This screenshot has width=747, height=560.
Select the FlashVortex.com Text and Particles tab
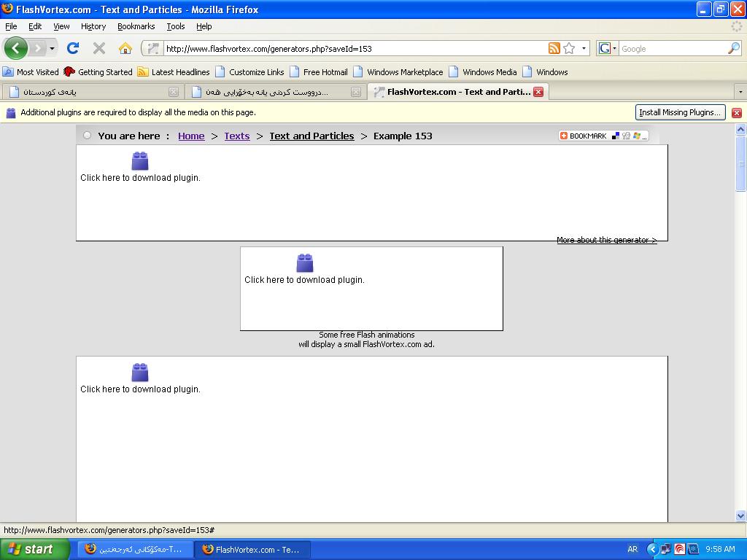[x=458, y=92]
